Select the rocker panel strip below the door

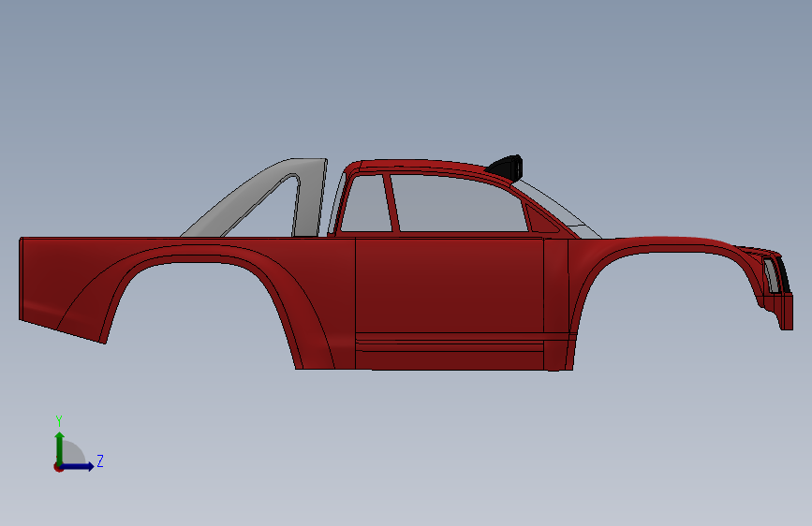point(450,359)
